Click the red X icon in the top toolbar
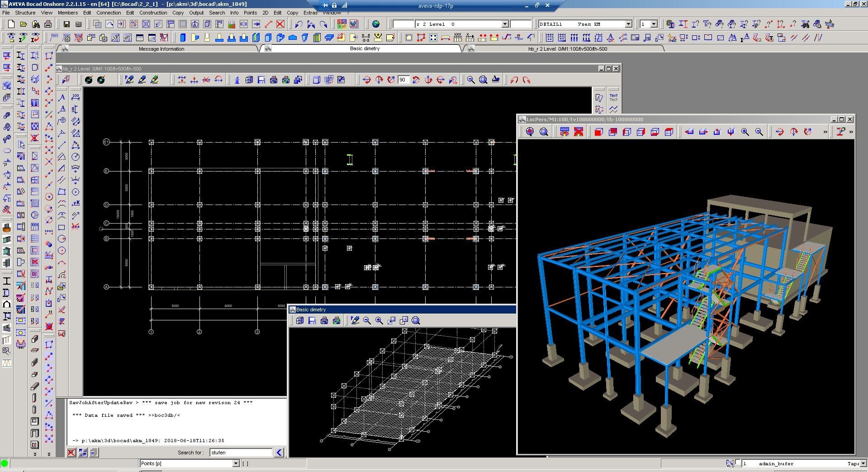This screenshot has height=472, width=868. pyautogui.click(x=280, y=24)
